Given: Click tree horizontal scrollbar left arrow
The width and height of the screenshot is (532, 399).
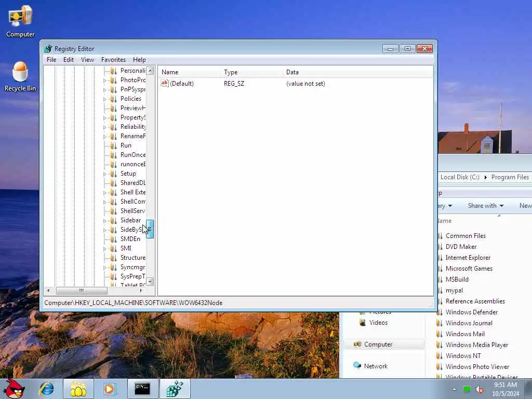Looking at the screenshot, I should (48, 290).
